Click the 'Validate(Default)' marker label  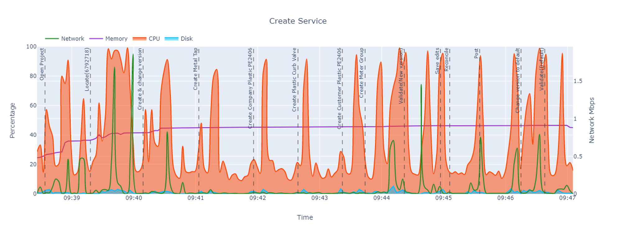541,69
